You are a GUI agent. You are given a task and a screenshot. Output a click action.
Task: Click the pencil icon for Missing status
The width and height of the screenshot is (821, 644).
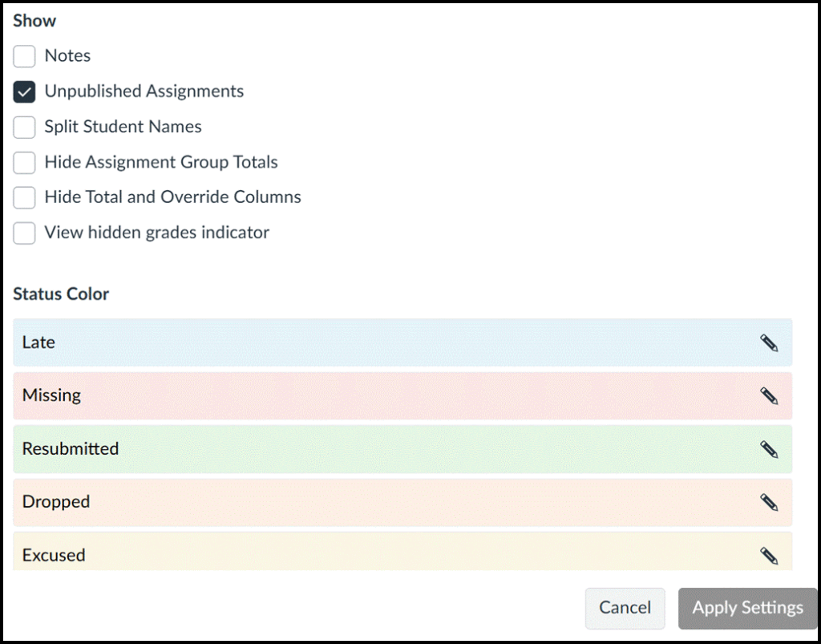(x=769, y=396)
